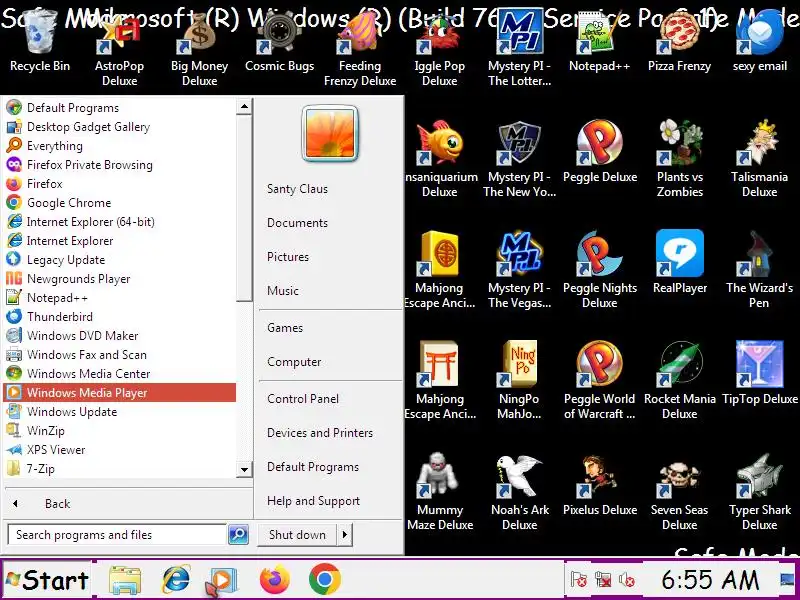The image size is (800, 600).
Task: Open Help and Support link
Action: (313, 501)
